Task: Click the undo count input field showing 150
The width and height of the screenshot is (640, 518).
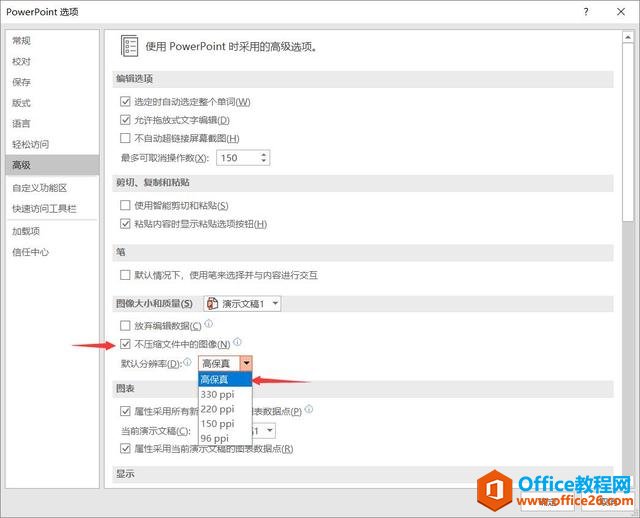Action: [x=238, y=158]
